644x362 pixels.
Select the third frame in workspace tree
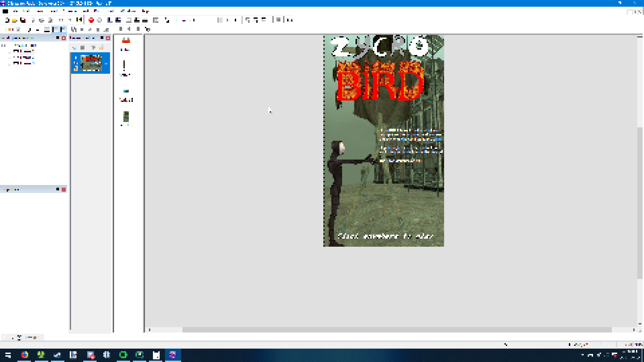click(x=23, y=63)
